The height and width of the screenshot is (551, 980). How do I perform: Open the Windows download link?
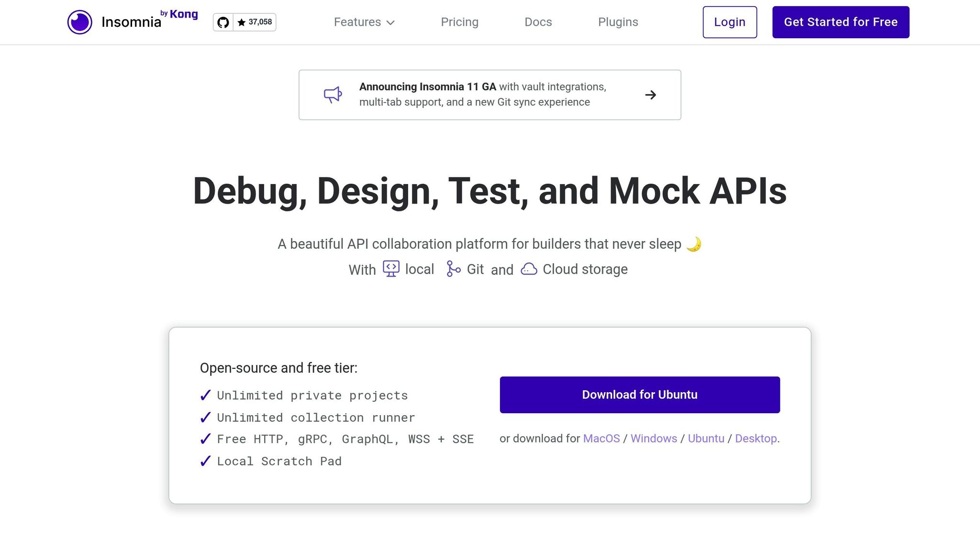click(654, 439)
